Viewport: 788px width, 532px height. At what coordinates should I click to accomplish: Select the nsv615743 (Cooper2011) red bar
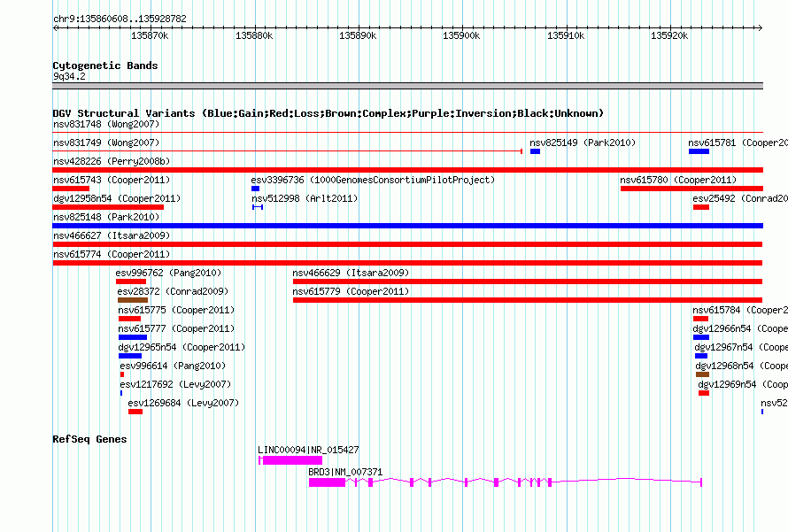coord(71,189)
